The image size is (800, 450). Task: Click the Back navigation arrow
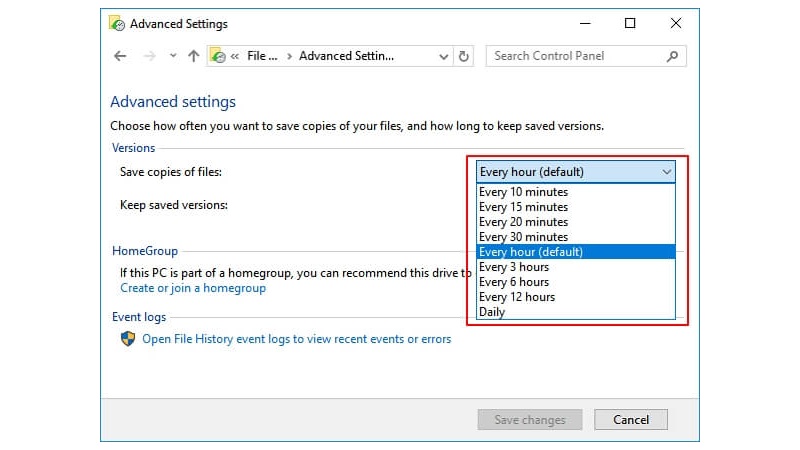click(121, 57)
